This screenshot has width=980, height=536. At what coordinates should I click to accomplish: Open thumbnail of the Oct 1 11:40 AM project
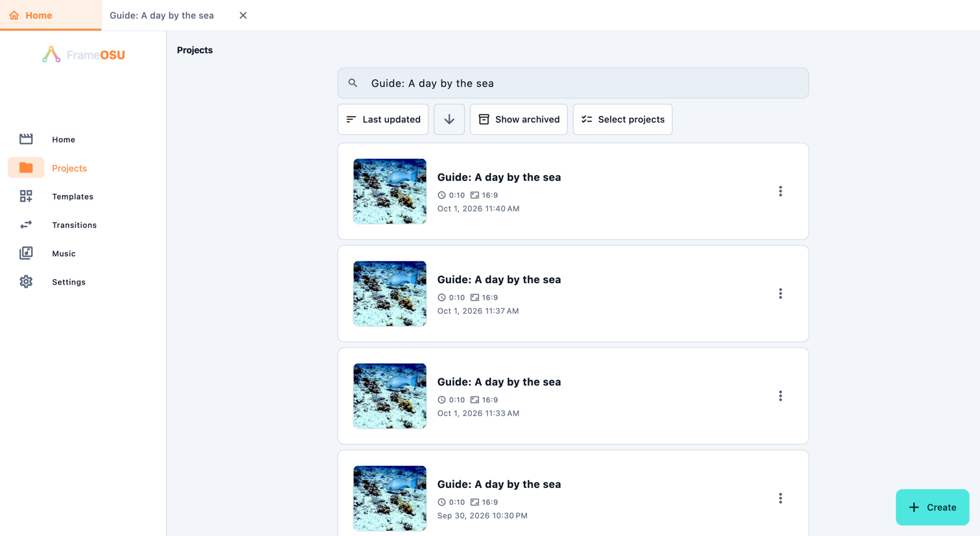pyautogui.click(x=390, y=191)
